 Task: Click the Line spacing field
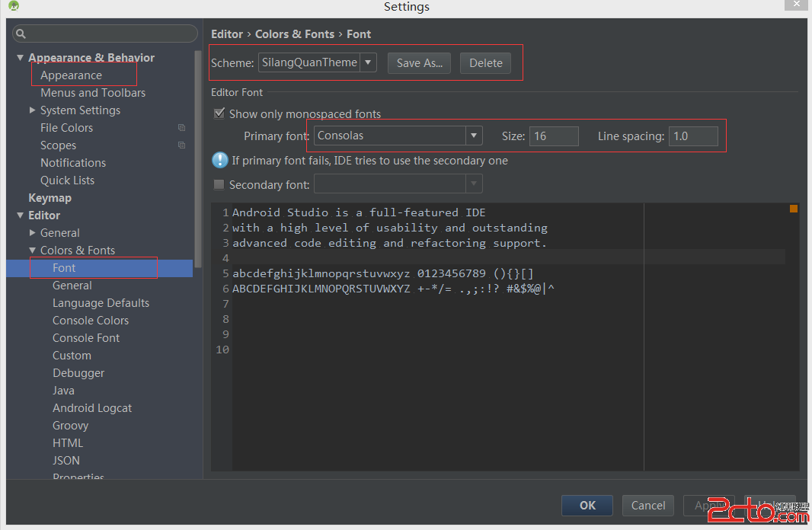pyautogui.click(x=693, y=136)
